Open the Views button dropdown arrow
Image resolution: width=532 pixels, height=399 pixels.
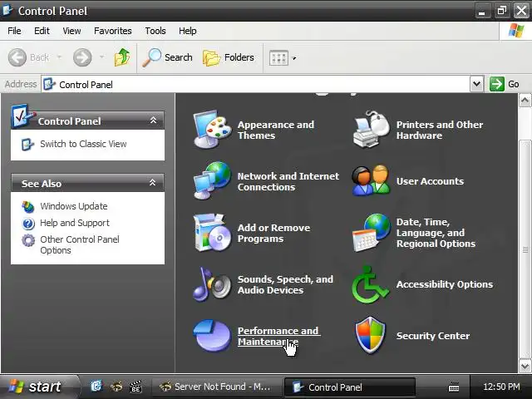pyautogui.click(x=294, y=58)
